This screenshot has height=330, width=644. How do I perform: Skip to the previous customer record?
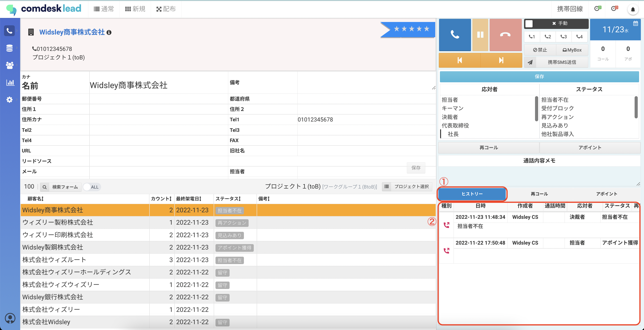(x=459, y=60)
